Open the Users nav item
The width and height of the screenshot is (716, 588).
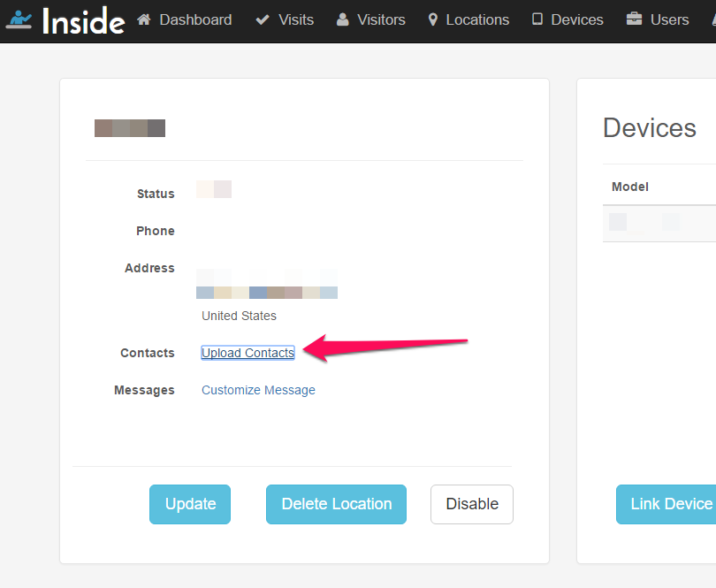pos(669,19)
